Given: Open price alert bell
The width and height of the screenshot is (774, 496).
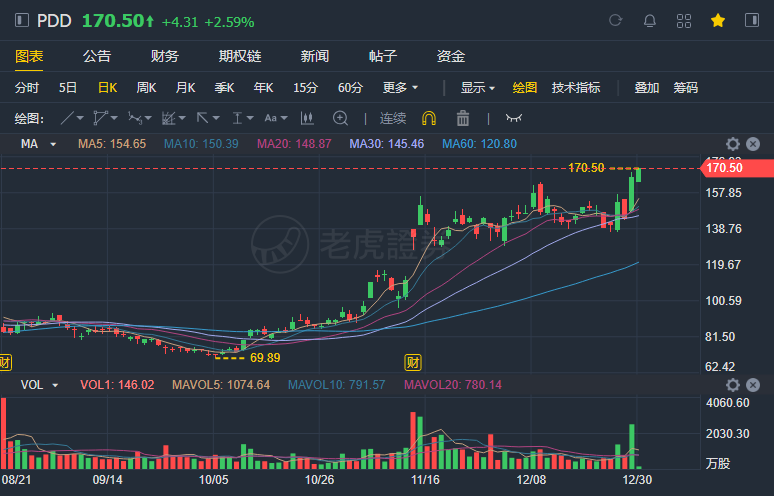Looking at the screenshot, I should tap(650, 21).
